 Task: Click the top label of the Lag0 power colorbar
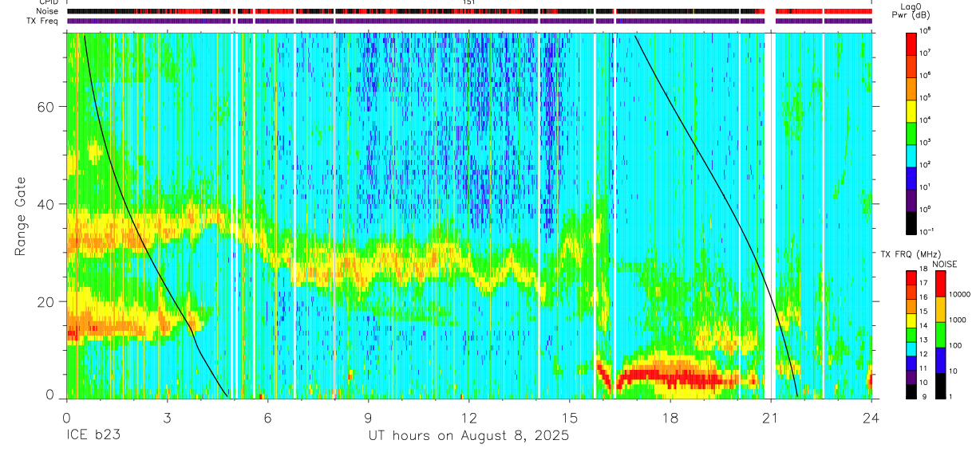click(x=925, y=30)
